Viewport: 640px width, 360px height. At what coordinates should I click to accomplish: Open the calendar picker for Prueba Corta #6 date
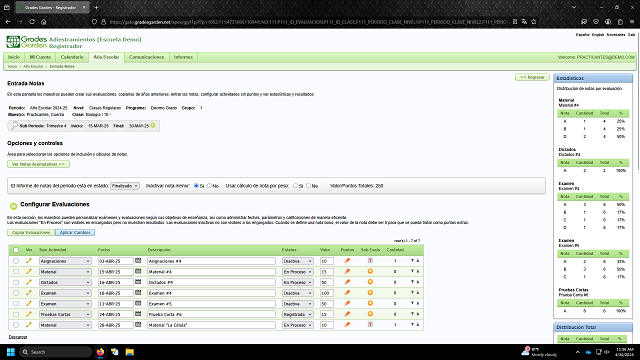pos(138,314)
